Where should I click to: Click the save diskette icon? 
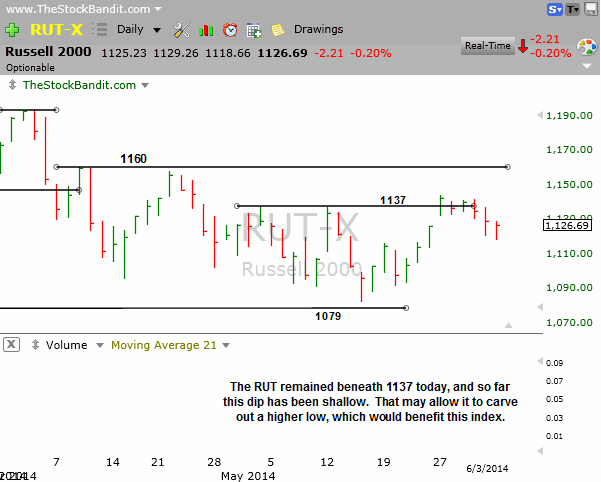click(591, 9)
